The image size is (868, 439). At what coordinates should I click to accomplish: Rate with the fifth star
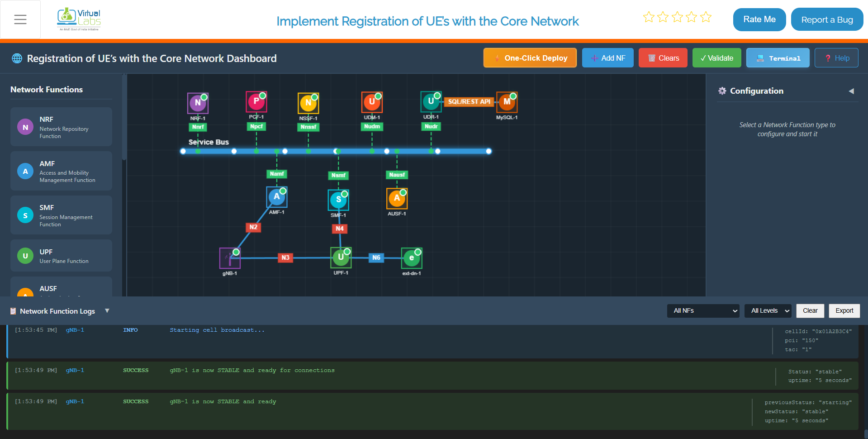click(706, 17)
